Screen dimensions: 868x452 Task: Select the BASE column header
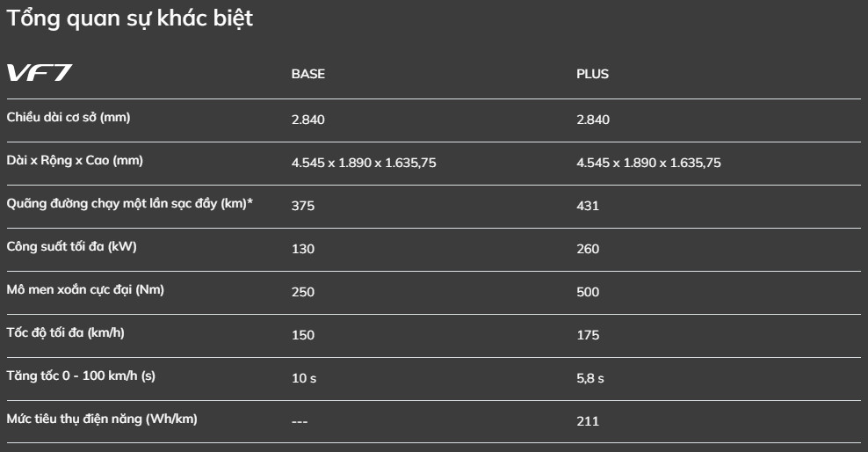pos(308,74)
